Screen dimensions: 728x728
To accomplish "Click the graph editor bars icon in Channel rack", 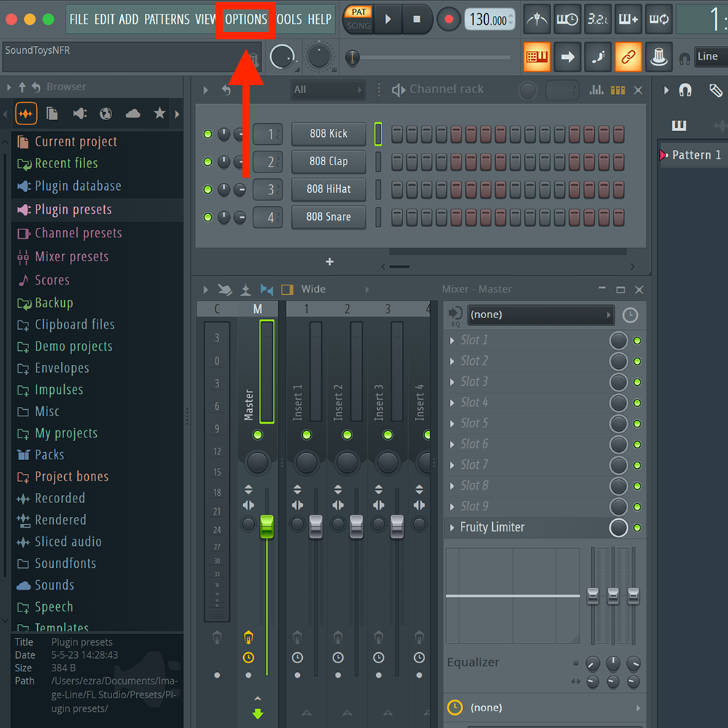I will coord(597,90).
